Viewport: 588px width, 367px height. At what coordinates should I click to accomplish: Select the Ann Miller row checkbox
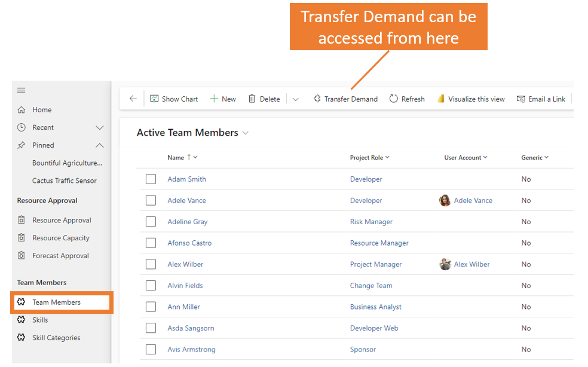tap(151, 307)
